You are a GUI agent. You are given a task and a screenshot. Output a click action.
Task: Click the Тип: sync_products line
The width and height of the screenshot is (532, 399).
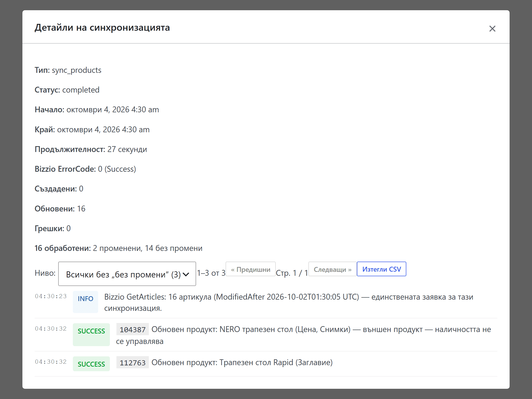[x=68, y=70]
